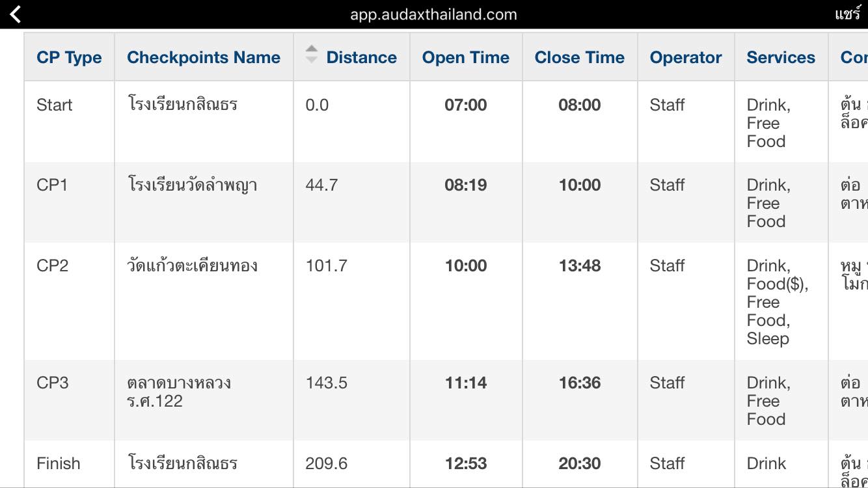Click the Close Time column header
The image size is (868, 488).
click(x=580, y=57)
